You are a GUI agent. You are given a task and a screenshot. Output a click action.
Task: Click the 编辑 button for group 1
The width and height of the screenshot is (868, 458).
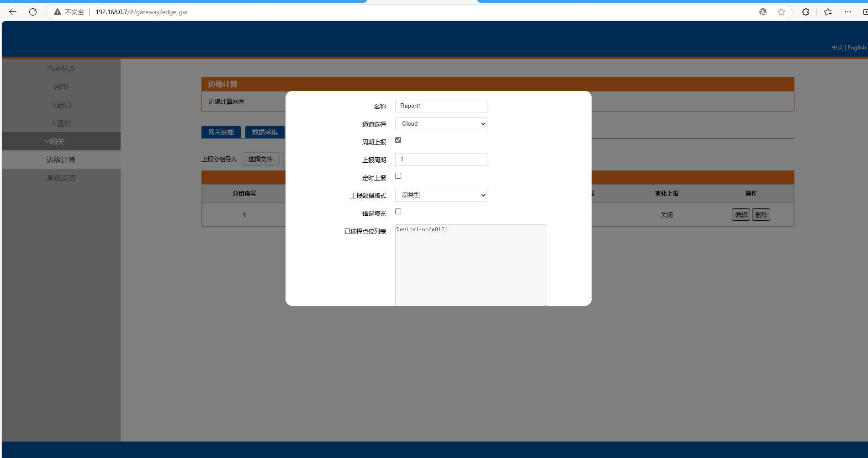pos(741,215)
